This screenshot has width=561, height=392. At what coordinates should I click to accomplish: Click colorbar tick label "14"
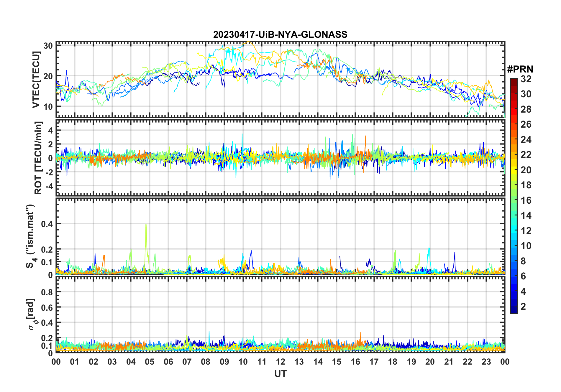tap(526, 215)
